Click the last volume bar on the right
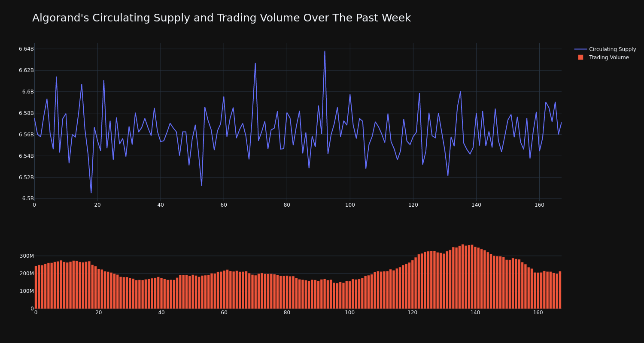Image resolution: width=644 pixels, height=343 pixels. pyautogui.click(x=560, y=290)
